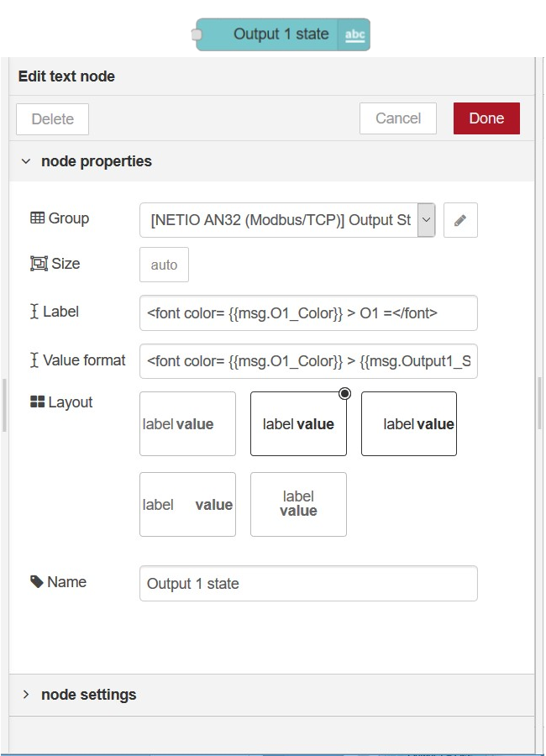Click the Edit text node title

(x=66, y=76)
